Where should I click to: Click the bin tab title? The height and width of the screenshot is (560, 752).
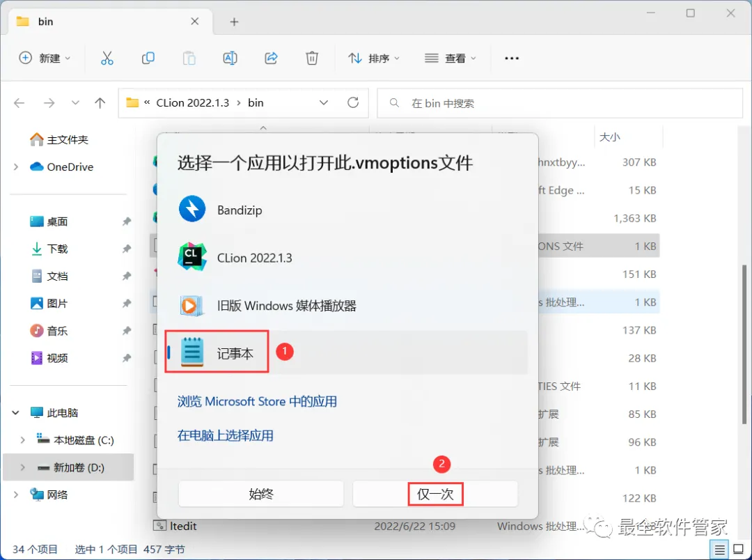45,22
